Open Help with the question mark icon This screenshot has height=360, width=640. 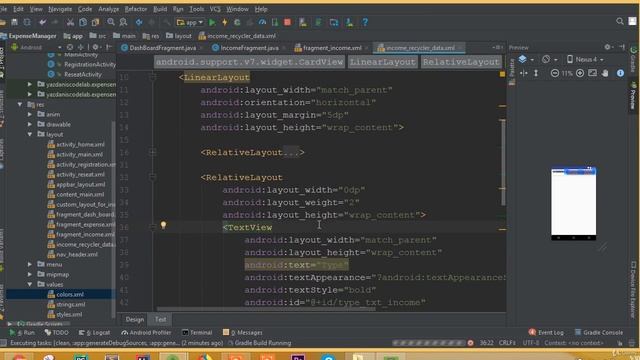tap(365, 22)
